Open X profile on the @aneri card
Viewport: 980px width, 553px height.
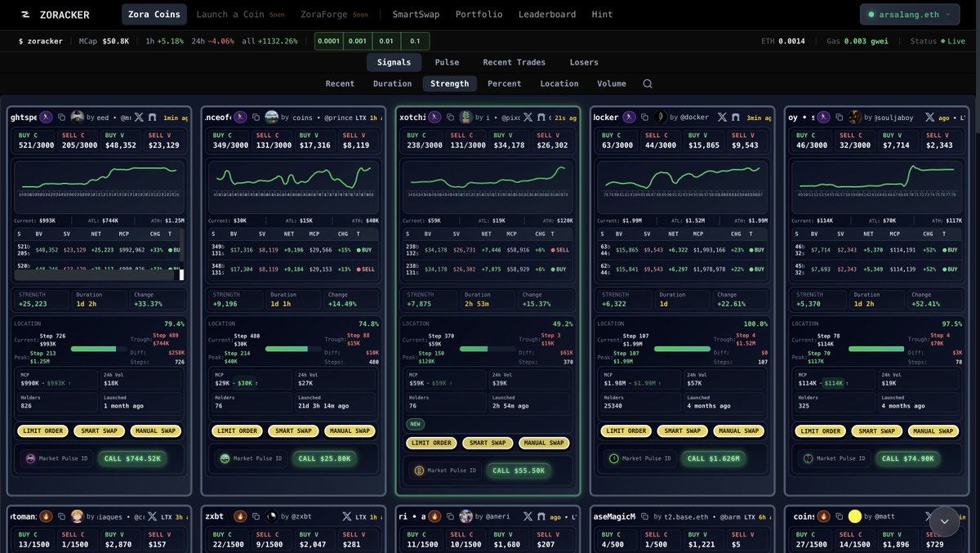528,516
